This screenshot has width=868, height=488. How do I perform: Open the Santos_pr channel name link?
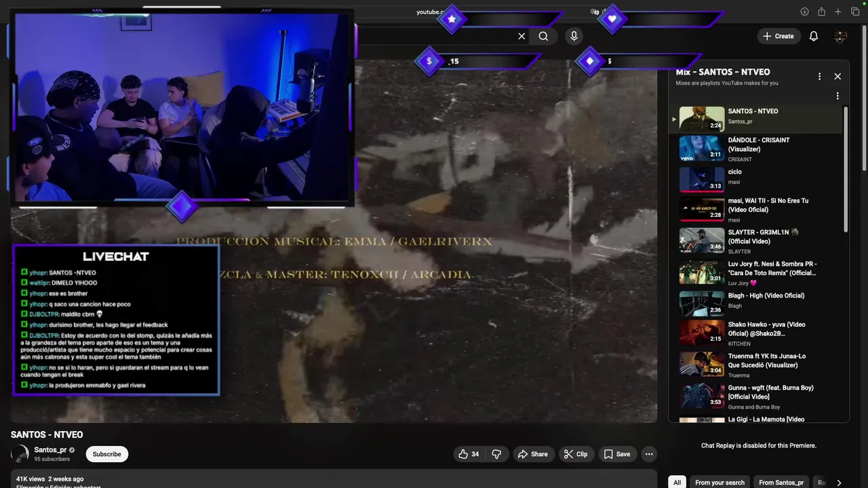click(x=50, y=450)
